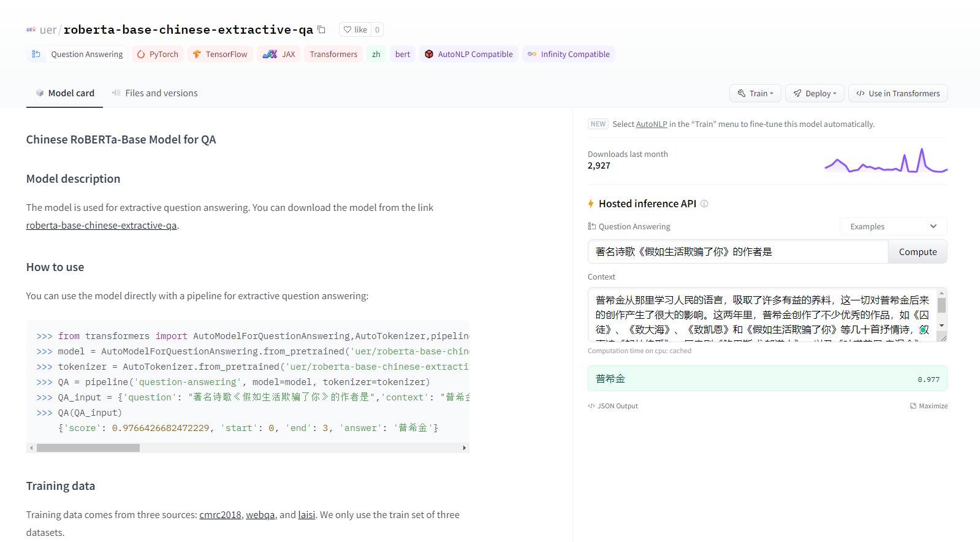Click the question input field

(738, 251)
